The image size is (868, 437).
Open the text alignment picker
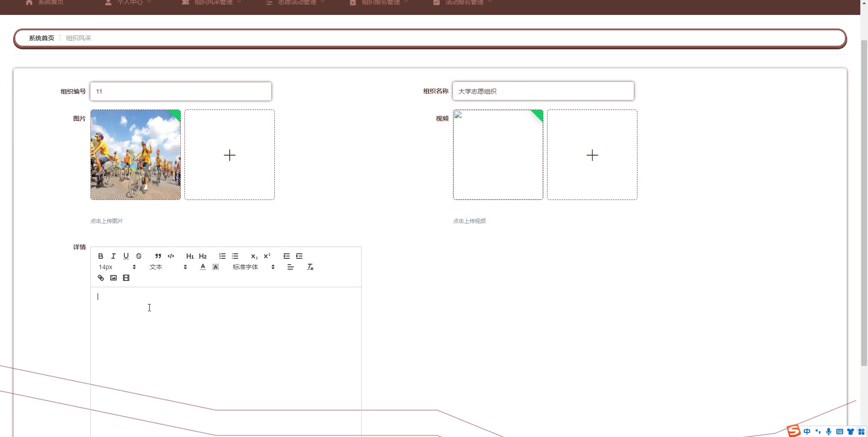291,267
